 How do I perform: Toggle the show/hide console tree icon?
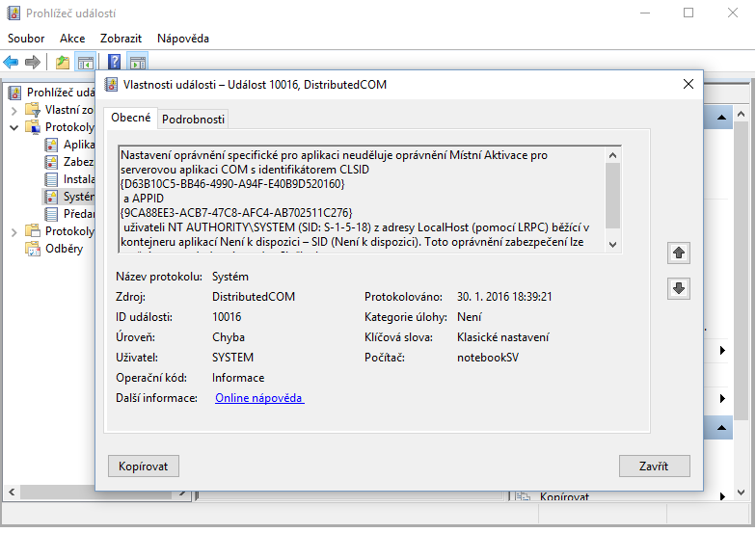point(85,63)
